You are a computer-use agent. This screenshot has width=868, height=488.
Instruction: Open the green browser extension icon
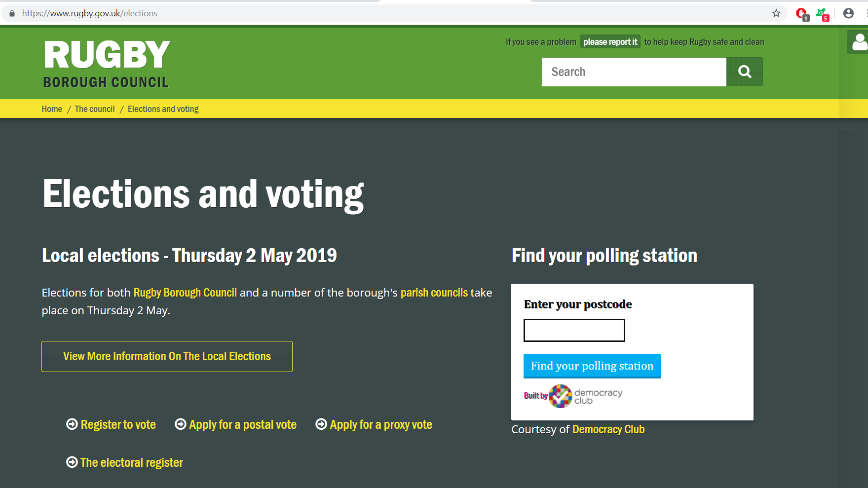(823, 14)
